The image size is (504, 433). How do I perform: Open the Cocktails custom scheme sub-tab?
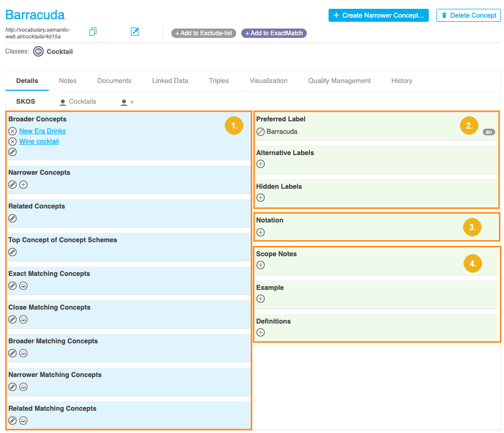78,102
